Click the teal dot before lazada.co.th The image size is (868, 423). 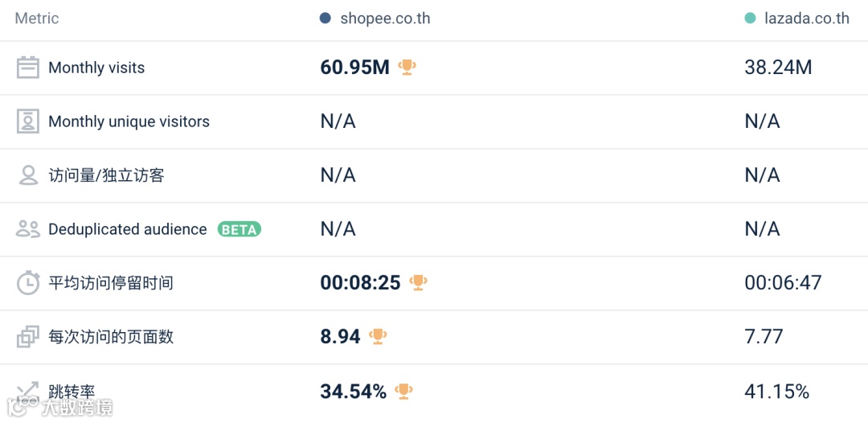750,18
